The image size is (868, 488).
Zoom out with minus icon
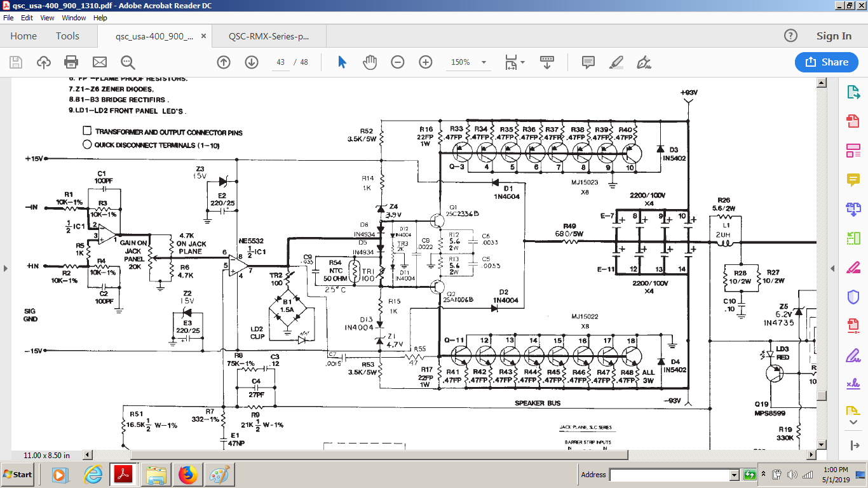coord(398,62)
